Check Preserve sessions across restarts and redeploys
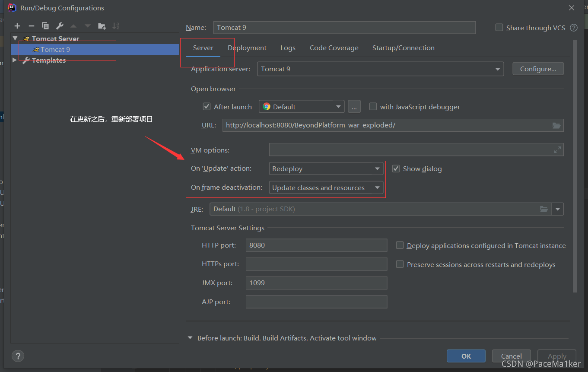Screen dimensions: 588x372 pyautogui.click(x=400, y=264)
